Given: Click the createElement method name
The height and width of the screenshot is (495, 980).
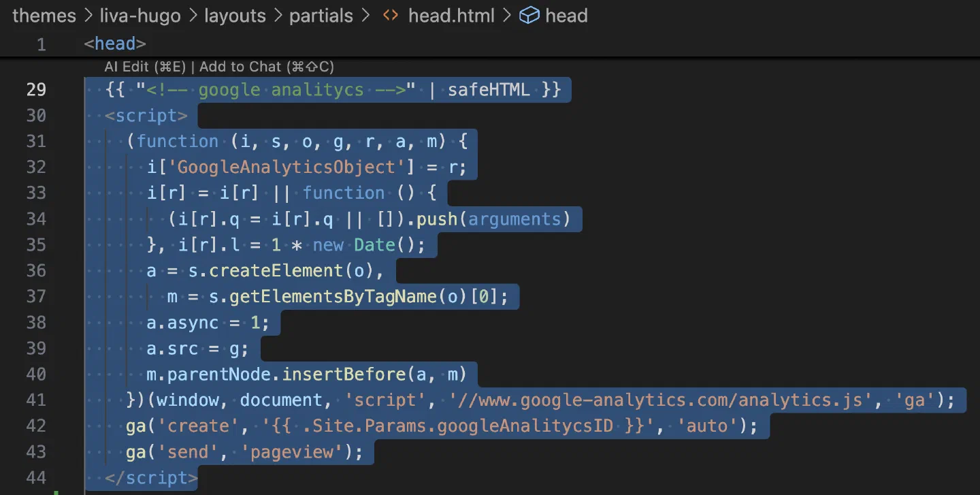Looking at the screenshot, I should pyautogui.click(x=276, y=270).
